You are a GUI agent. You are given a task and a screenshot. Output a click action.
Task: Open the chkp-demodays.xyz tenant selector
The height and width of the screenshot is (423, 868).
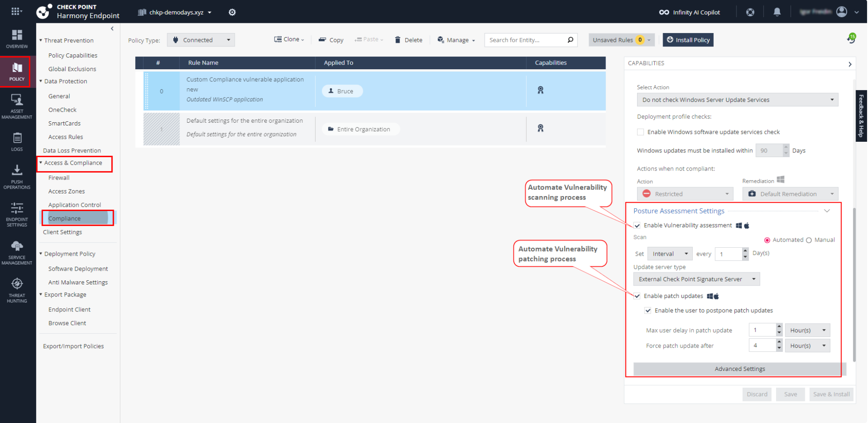pos(175,12)
